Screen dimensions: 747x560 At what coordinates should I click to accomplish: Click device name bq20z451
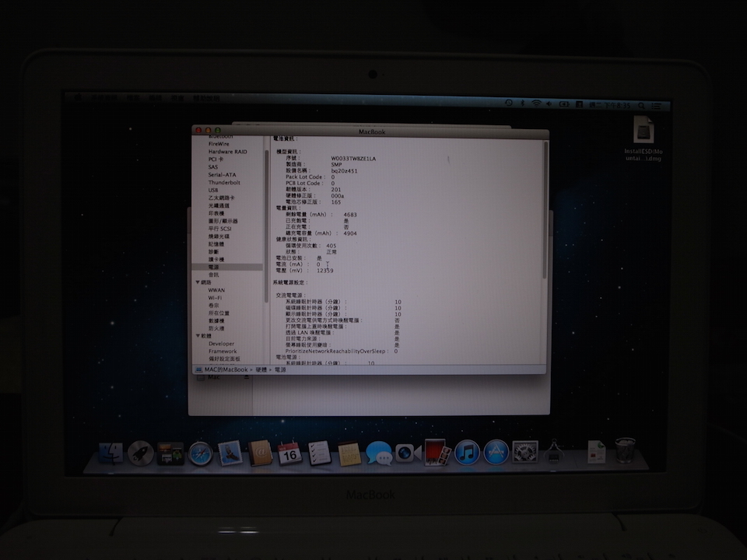(x=344, y=171)
